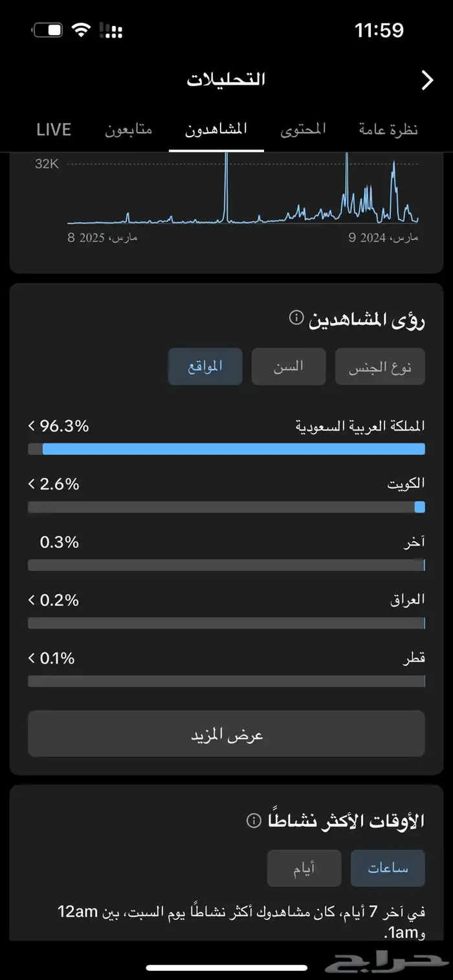
Task: Expand the Iraq 0.2% chevron
Action: click(x=32, y=600)
